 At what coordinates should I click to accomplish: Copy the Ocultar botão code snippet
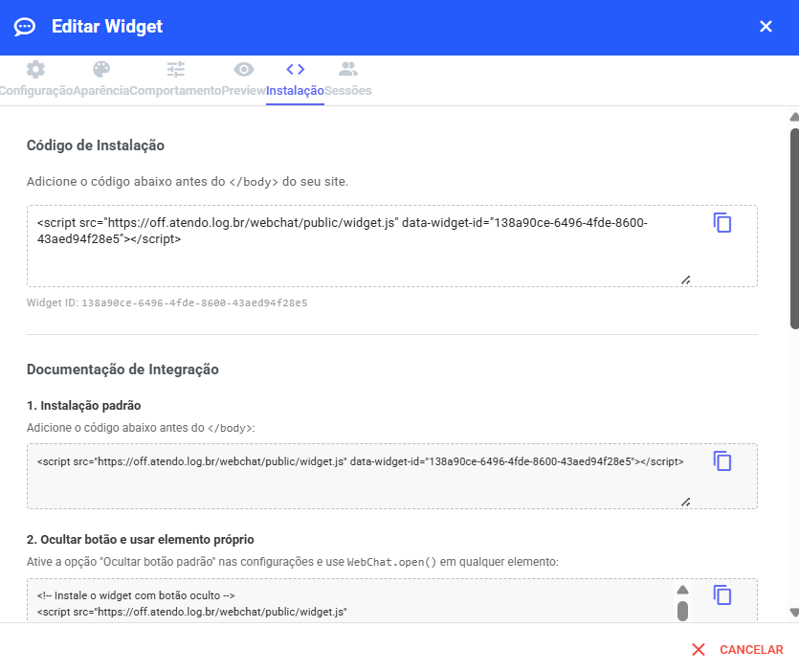point(722,595)
